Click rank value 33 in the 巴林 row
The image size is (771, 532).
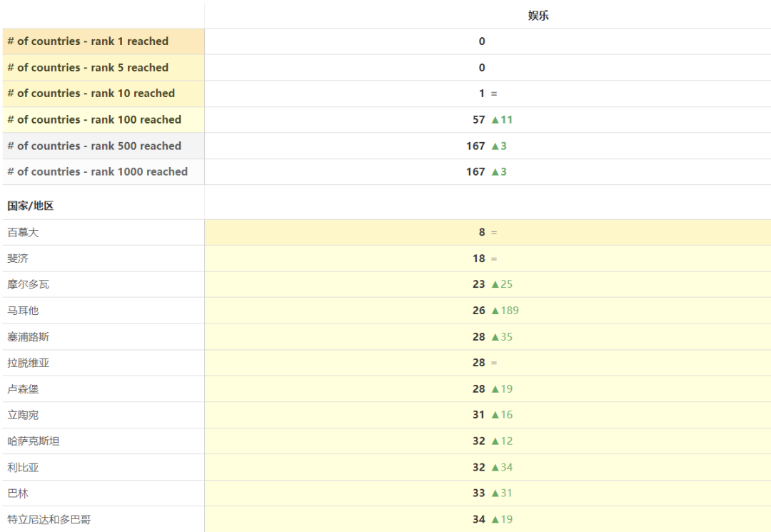coord(479,493)
